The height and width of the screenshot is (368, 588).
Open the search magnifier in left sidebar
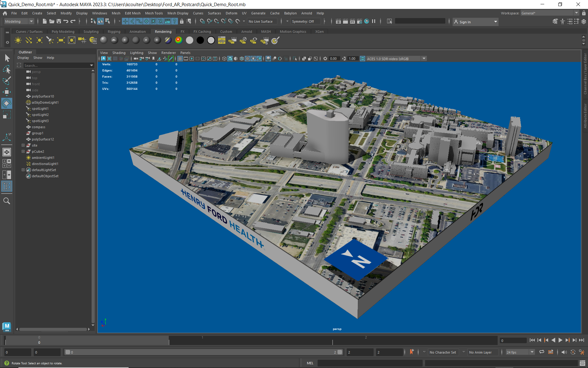click(x=7, y=201)
